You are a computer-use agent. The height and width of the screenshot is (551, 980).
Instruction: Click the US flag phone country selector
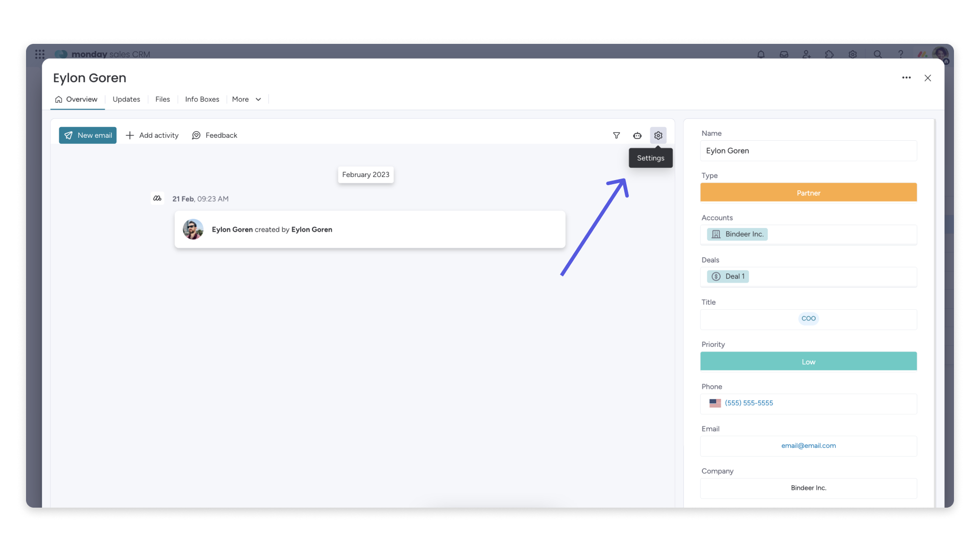[715, 403]
